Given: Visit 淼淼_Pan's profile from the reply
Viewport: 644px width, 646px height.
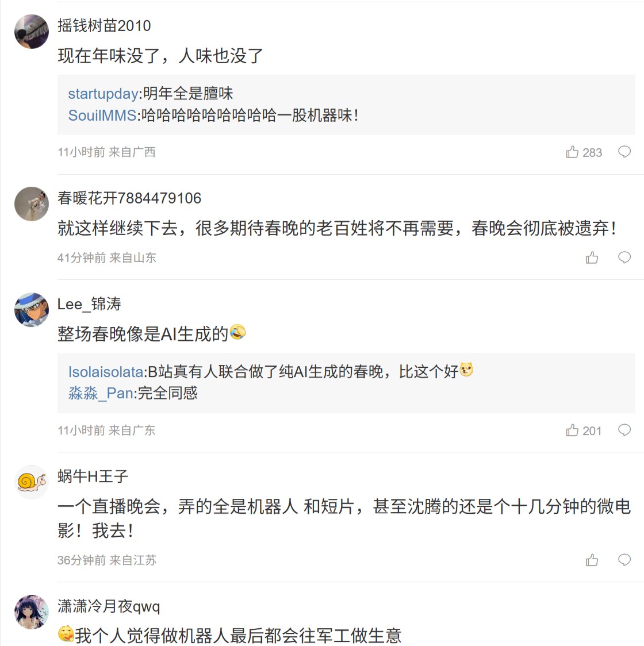Looking at the screenshot, I should [x=101, y=393].
